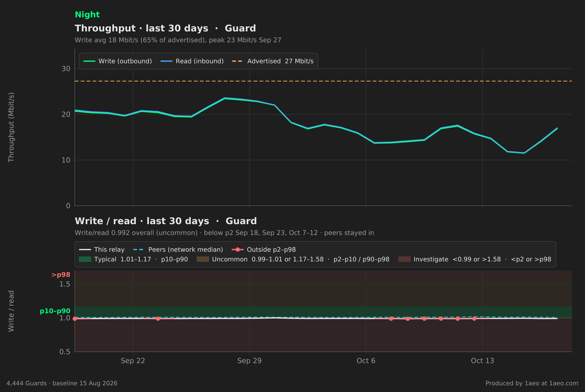This screenshot has height=392, width=585.
Task: Click the green 'Typical' legend swatch
Action: (x=85, y=259)
